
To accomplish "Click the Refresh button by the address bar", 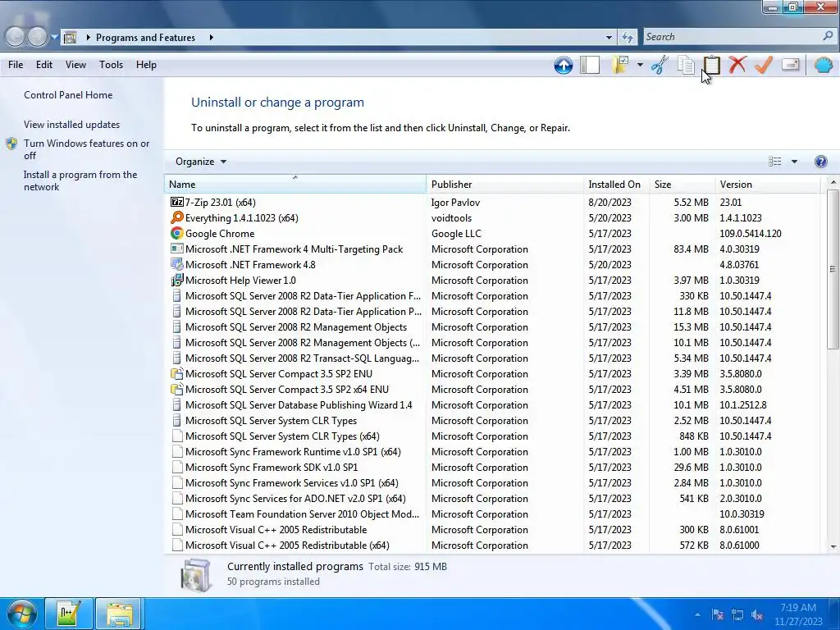I will [x=628, y=37].
